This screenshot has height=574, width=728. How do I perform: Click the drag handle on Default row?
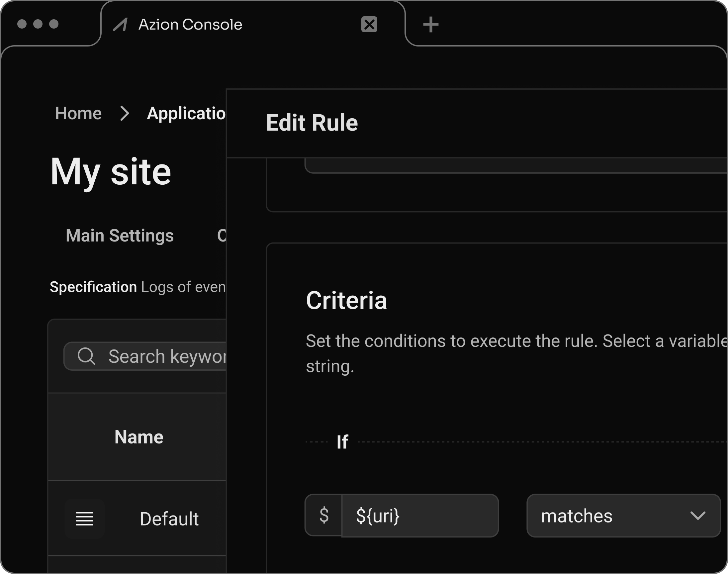pos(84,519)
